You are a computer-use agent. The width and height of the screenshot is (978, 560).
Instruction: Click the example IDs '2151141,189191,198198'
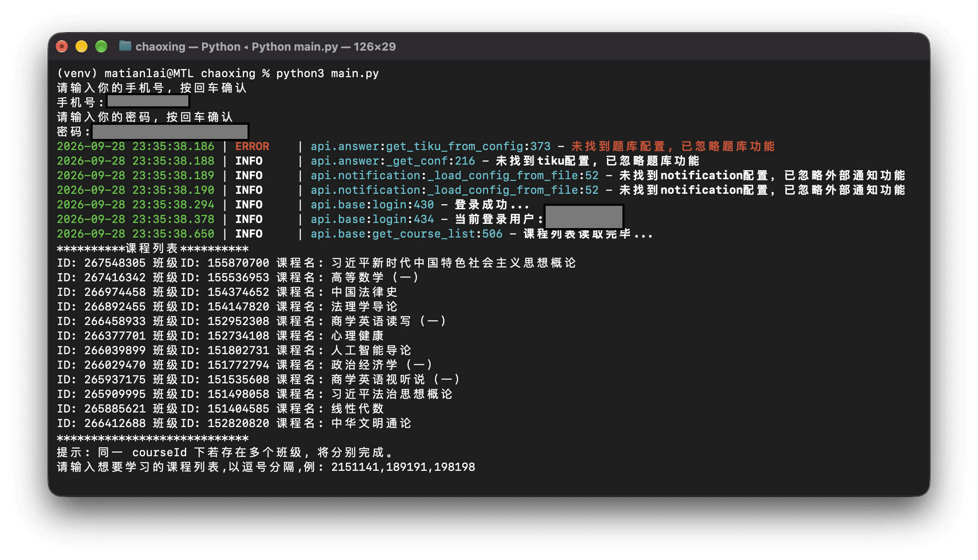[403, 467]
